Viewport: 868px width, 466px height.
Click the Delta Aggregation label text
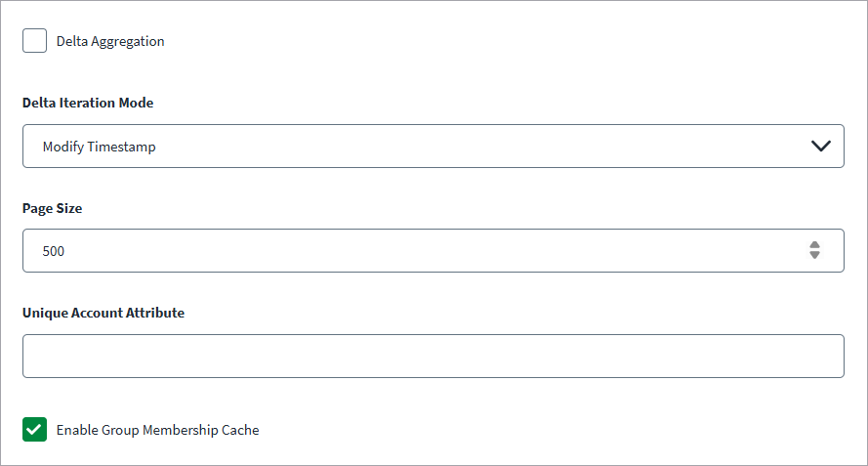point(110,41)
